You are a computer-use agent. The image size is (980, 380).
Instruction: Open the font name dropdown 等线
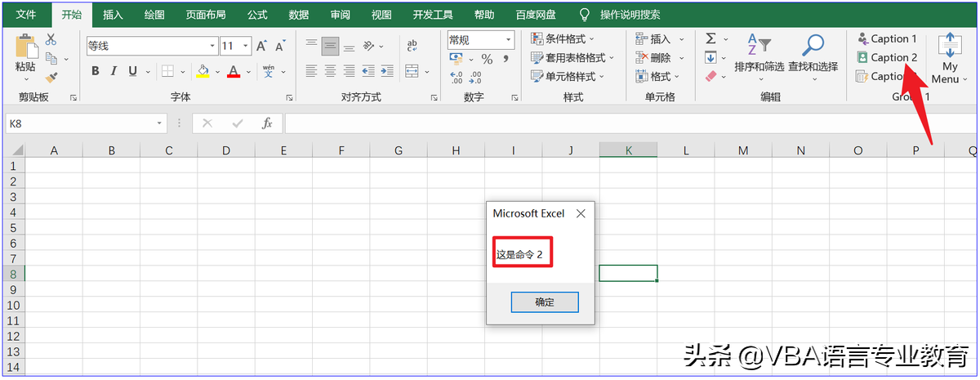(x=212, y=47)
